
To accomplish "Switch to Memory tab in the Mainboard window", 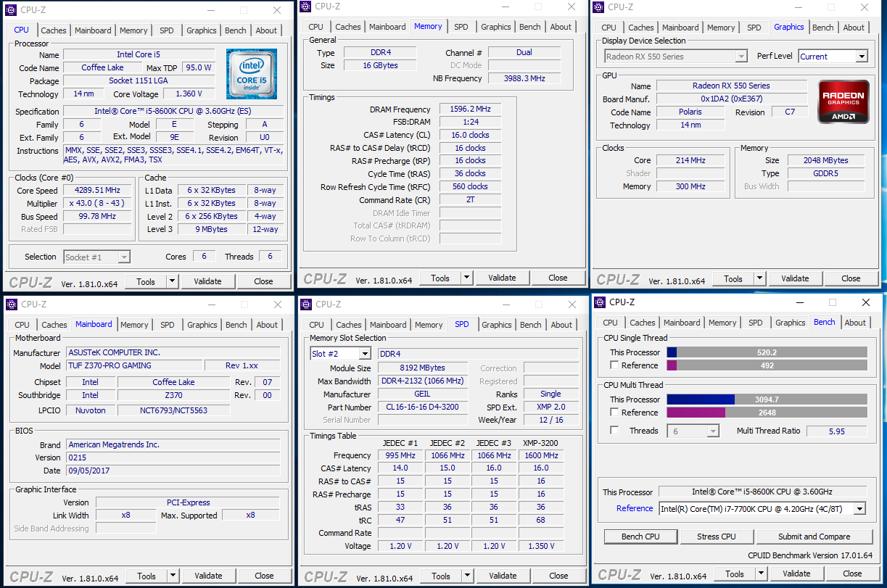I will pyautogui.click(x=134, y=325).
